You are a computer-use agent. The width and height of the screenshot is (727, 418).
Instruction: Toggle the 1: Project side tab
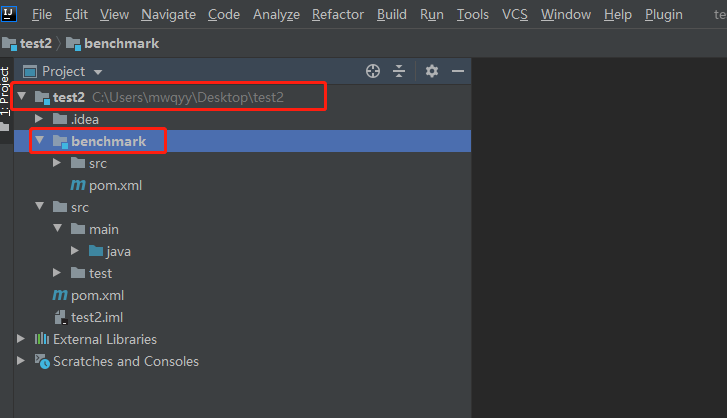click(x=5, y=91)
